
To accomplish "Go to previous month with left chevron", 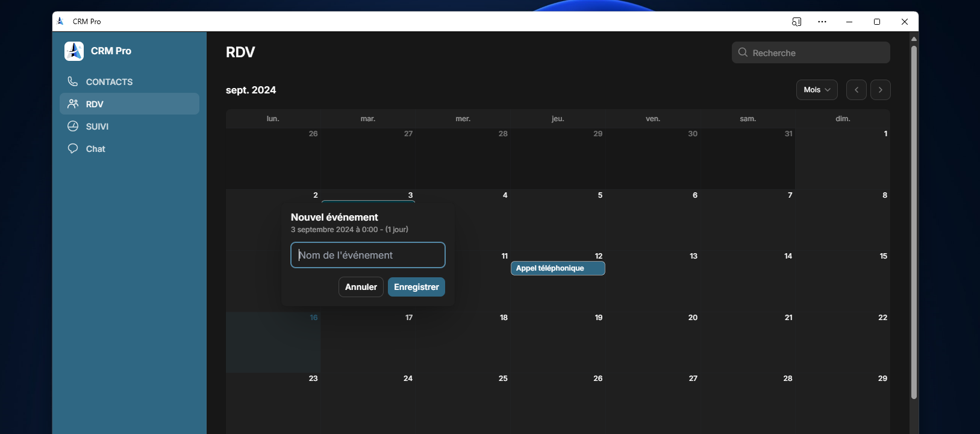I will [856, 90].
